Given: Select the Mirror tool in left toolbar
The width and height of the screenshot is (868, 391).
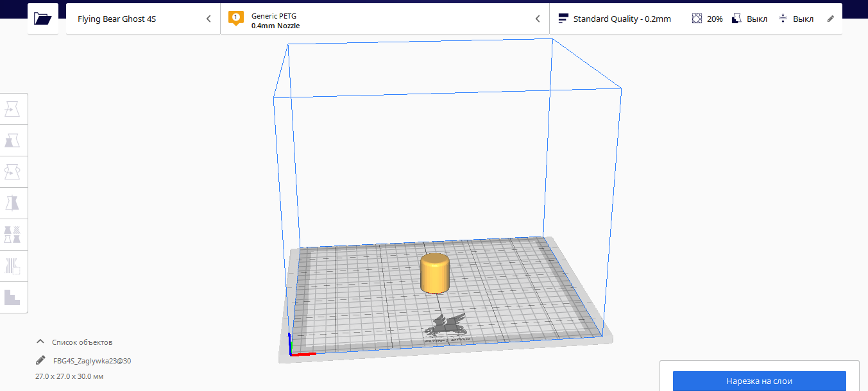Looking at the screenshot, I should pos(13,203).
